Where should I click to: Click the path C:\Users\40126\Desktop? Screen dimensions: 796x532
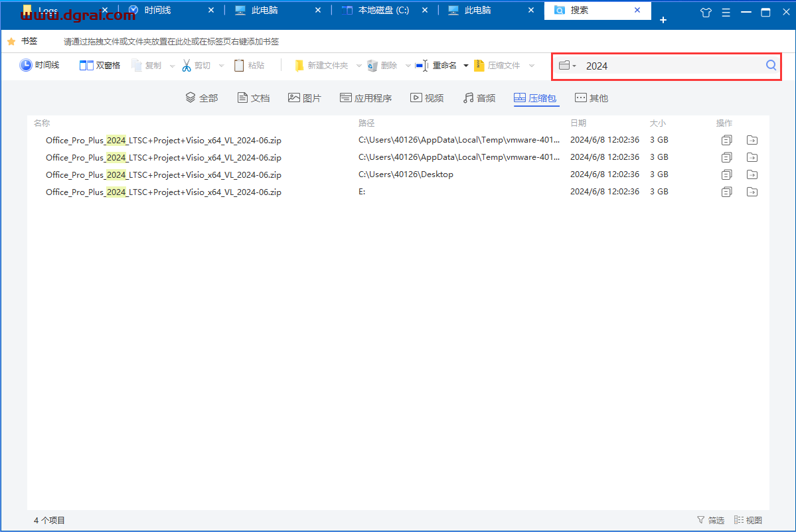406,174
